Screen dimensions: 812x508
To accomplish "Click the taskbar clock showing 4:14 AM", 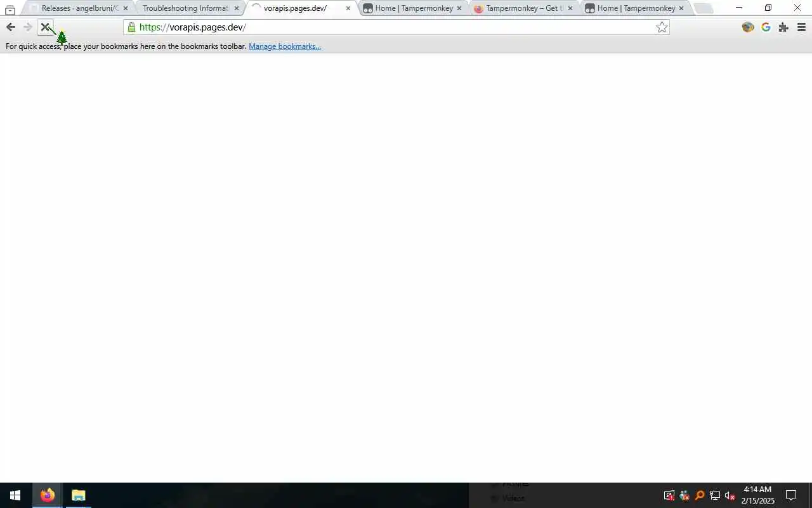I will 757,495.
